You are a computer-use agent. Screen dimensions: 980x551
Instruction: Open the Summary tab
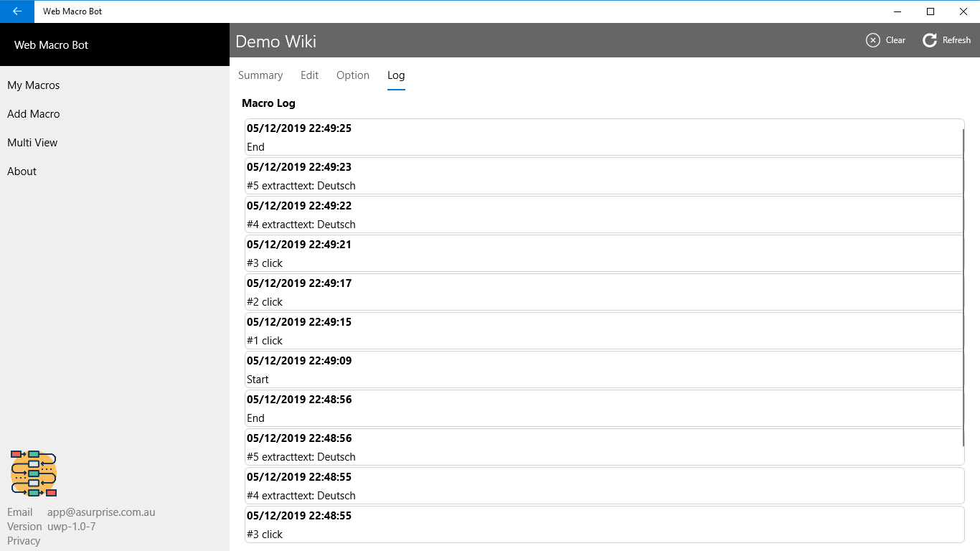click(x=260, y=75)
